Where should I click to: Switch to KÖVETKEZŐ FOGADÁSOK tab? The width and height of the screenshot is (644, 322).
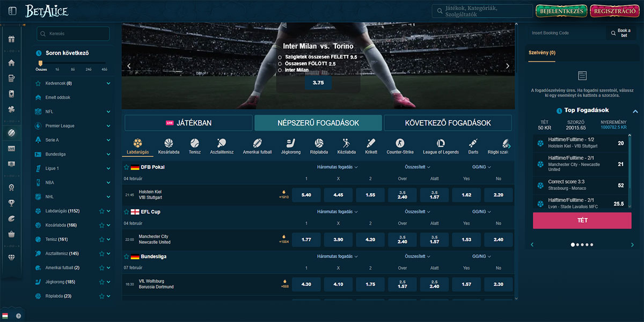[x=449, y=123]
